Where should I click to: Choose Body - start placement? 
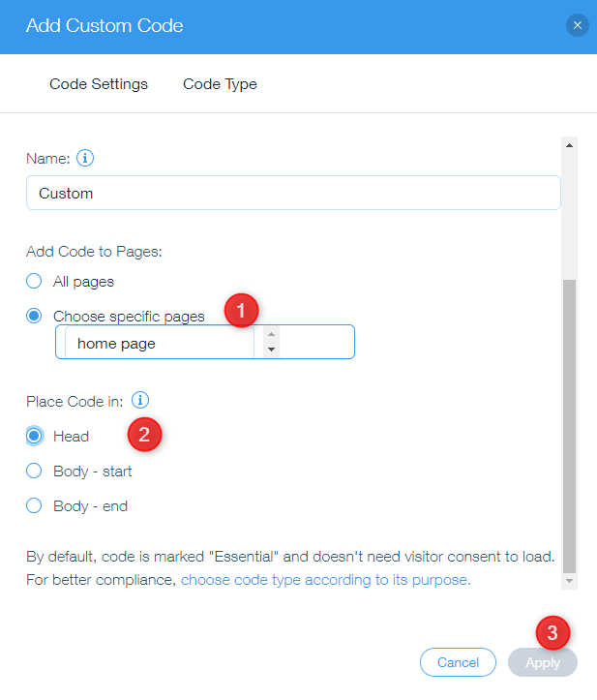click(35, 472)
